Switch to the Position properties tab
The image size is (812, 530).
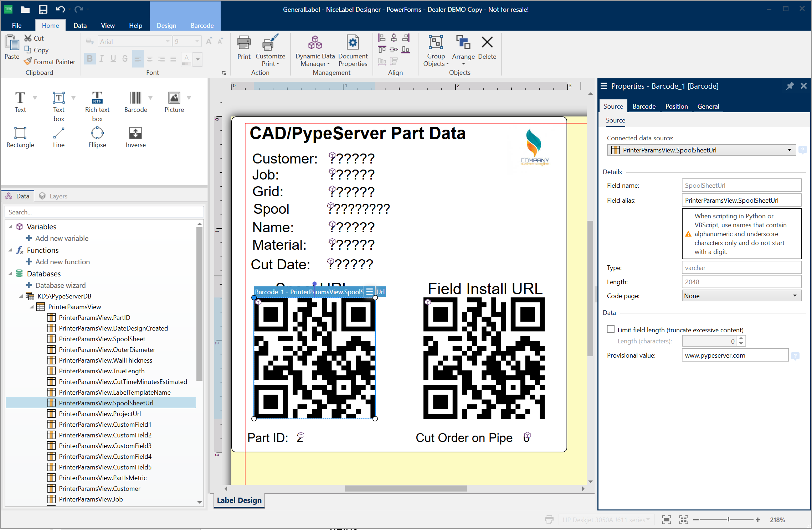click(676, 106)
